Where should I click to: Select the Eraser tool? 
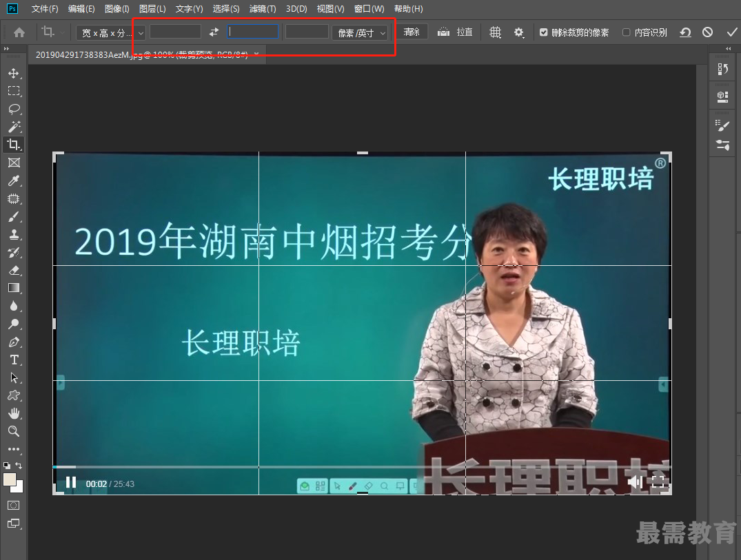pyautogui.click(x=14, y=271)
